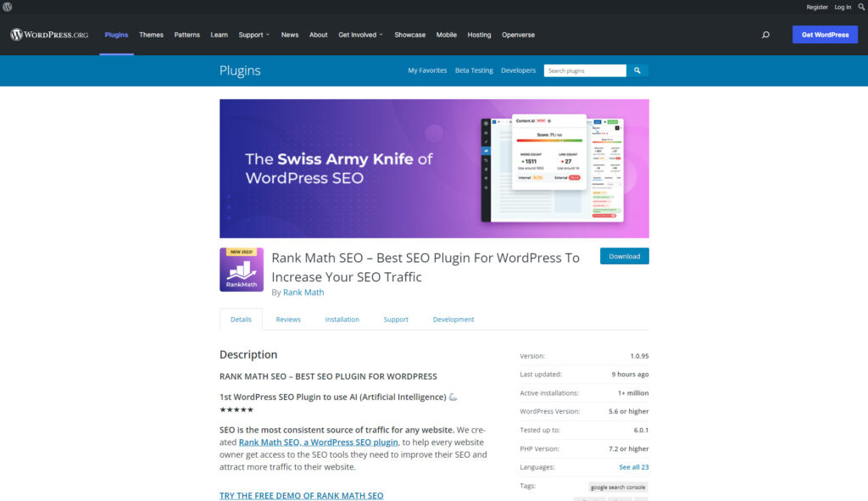Visit the News page
868x501 pixels.
pos(290,35)
